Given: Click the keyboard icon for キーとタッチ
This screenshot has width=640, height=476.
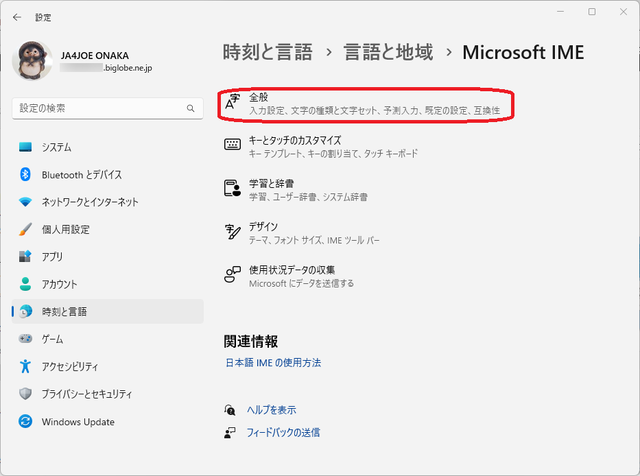Looking at the screenshot, I should coord(232,144).
